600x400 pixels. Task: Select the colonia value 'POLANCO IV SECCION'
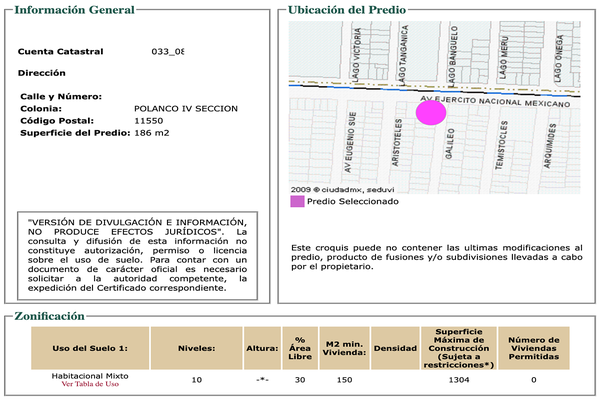[186, 108]
